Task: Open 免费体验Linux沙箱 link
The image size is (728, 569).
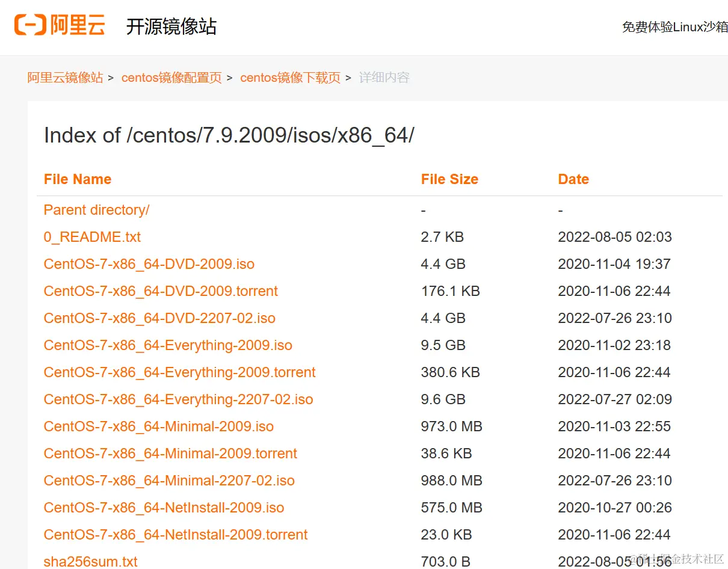Action: pyautogui.click(x=675, y=27)
